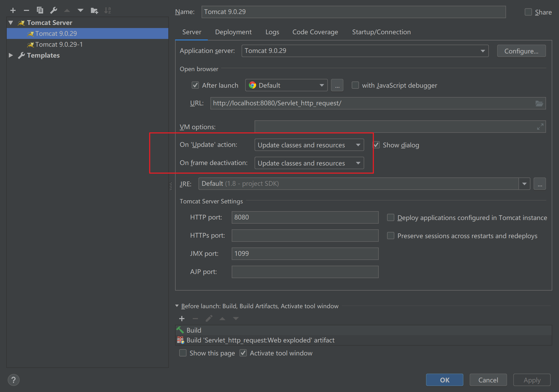Open On 'Update' action dropdown
Screen dimensions: 559x392
(x=309, y=145)
